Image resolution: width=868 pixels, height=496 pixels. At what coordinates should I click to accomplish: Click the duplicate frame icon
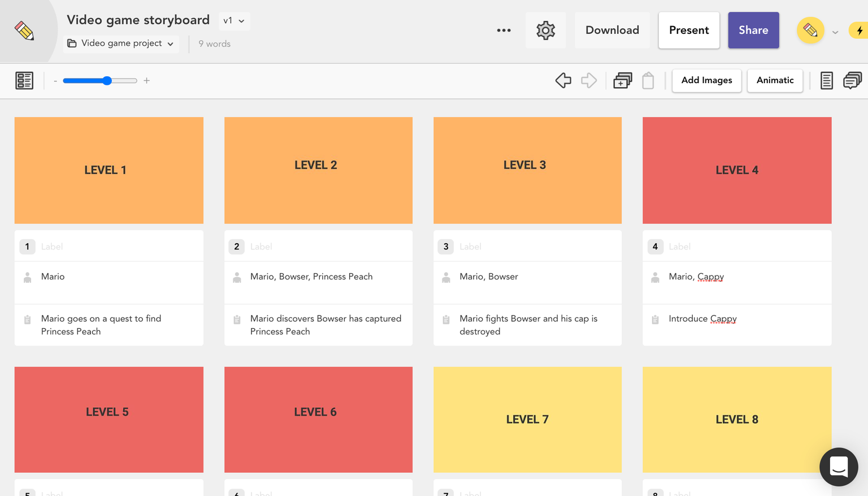[x=622, y=80]
